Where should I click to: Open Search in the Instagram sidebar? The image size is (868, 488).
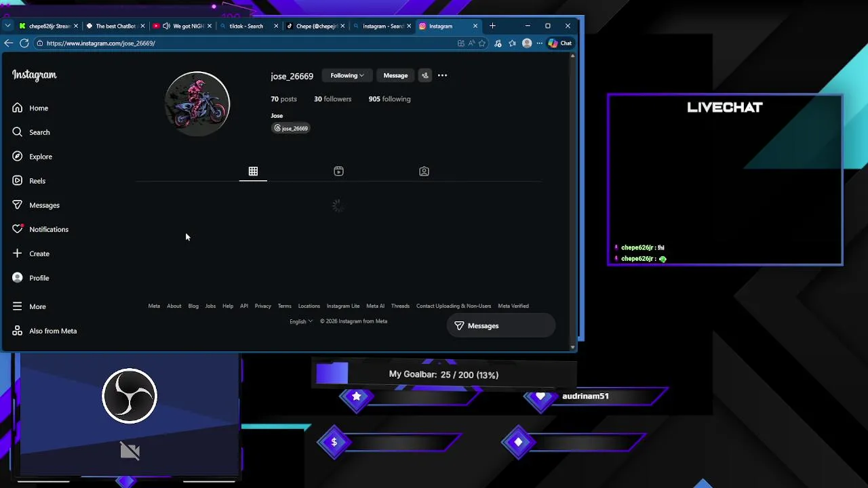click(31, 132)
